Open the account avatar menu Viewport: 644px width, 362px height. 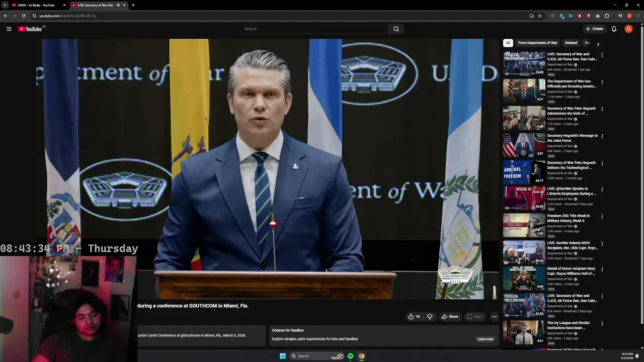(628, 29)
